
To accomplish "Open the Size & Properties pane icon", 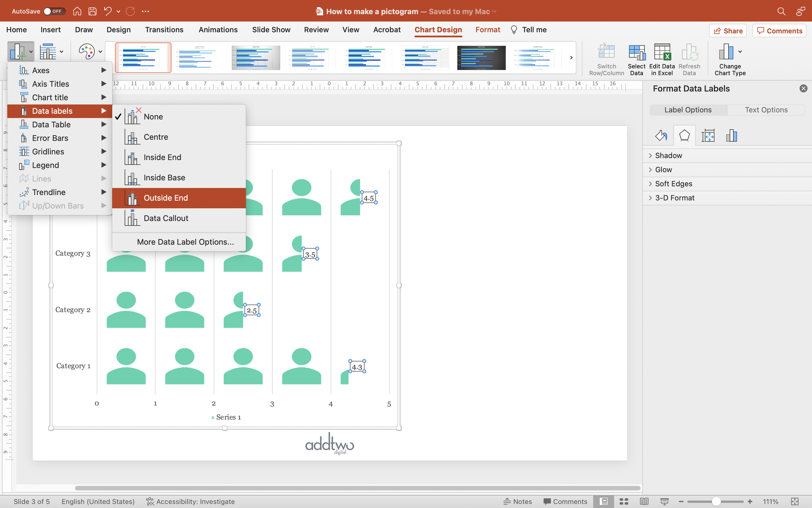I will pos(708,136).
